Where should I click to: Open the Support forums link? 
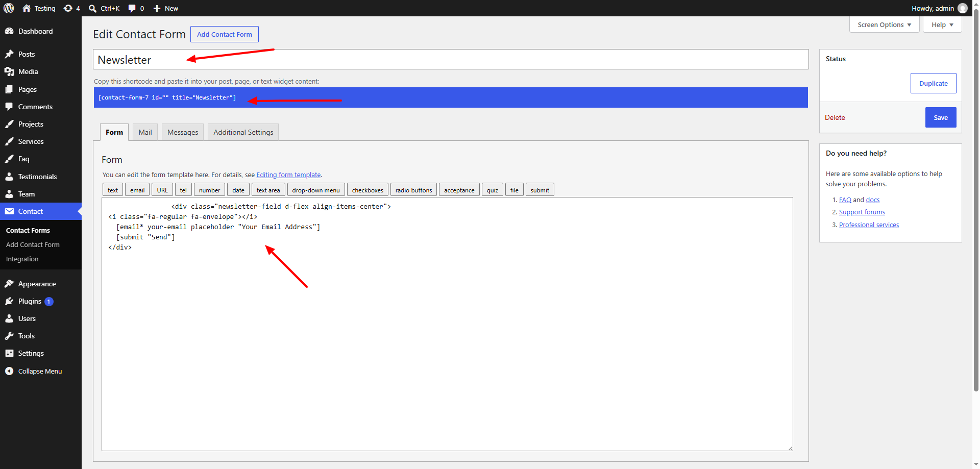pos(862,212)
